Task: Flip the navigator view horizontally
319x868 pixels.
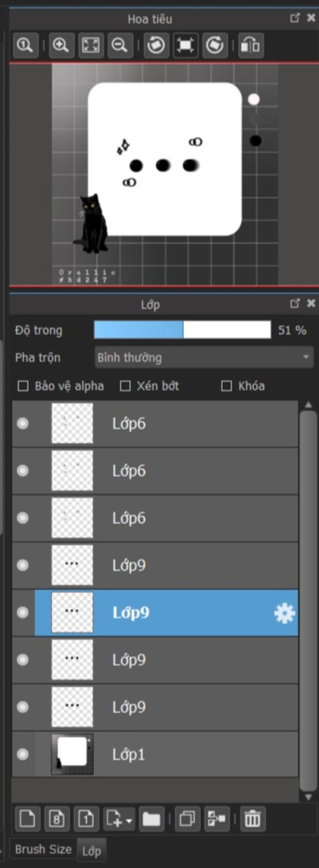Action: click(x=251, y=45)
